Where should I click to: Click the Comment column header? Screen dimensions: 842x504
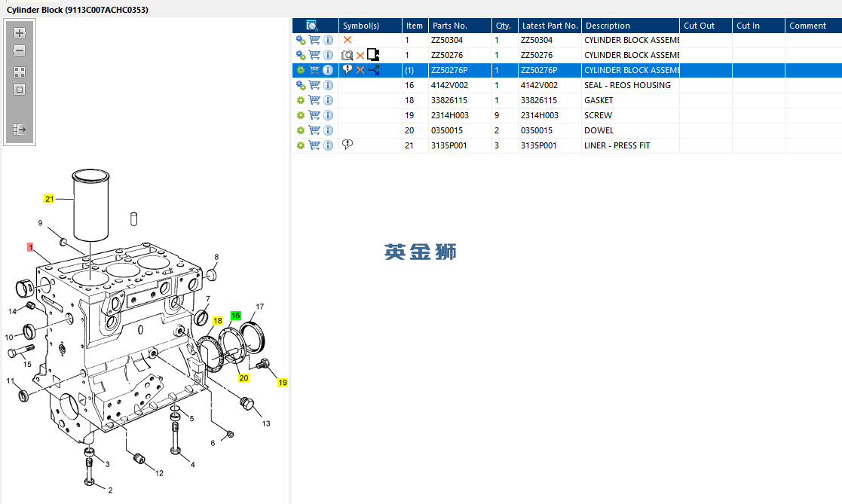coord(813,26)
